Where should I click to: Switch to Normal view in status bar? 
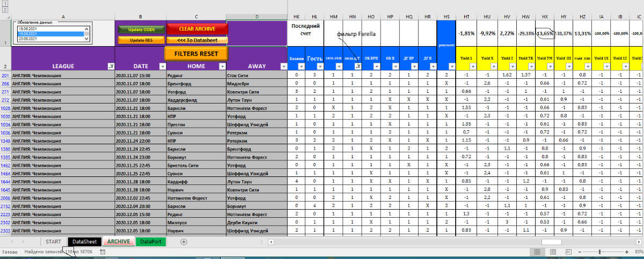point(538,251)
